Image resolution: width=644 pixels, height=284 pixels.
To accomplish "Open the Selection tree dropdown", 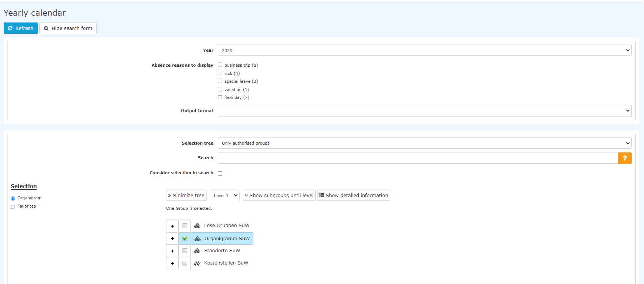I will pyautogui.click(x=424, y=143).
